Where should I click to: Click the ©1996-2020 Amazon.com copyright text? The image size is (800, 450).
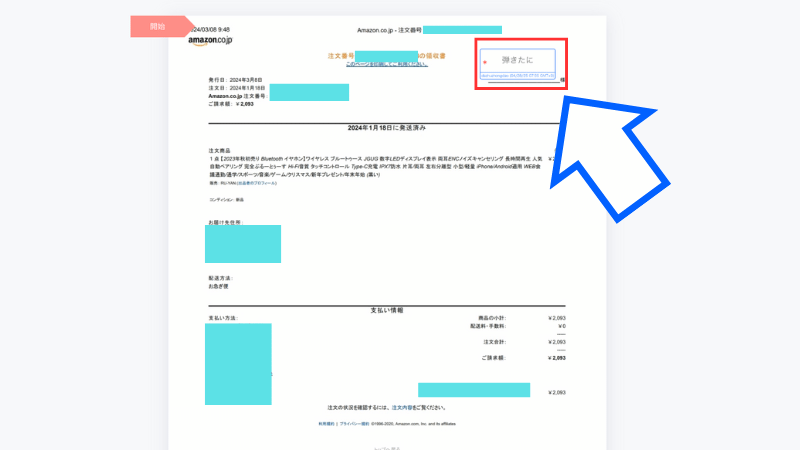pos(413,424)
